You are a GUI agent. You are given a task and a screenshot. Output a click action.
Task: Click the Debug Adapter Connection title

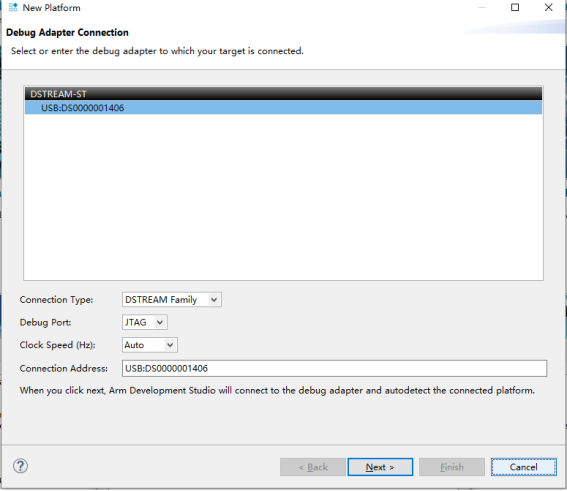coord(67,33)
